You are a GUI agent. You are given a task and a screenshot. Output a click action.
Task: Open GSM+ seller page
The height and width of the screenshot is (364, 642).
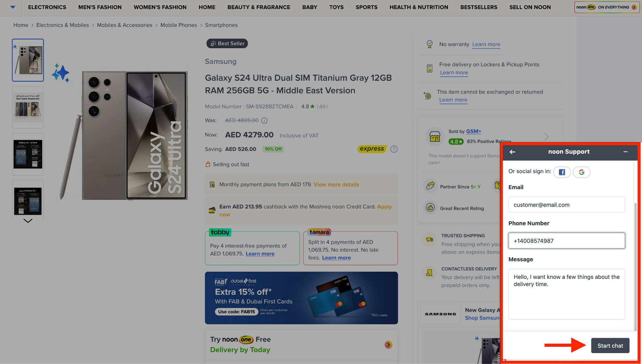pyautogui.click(x=473, y=131)
